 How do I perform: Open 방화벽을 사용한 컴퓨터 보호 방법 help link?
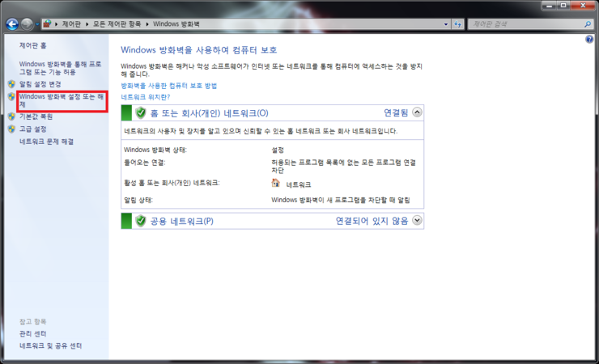coord(169,86)
